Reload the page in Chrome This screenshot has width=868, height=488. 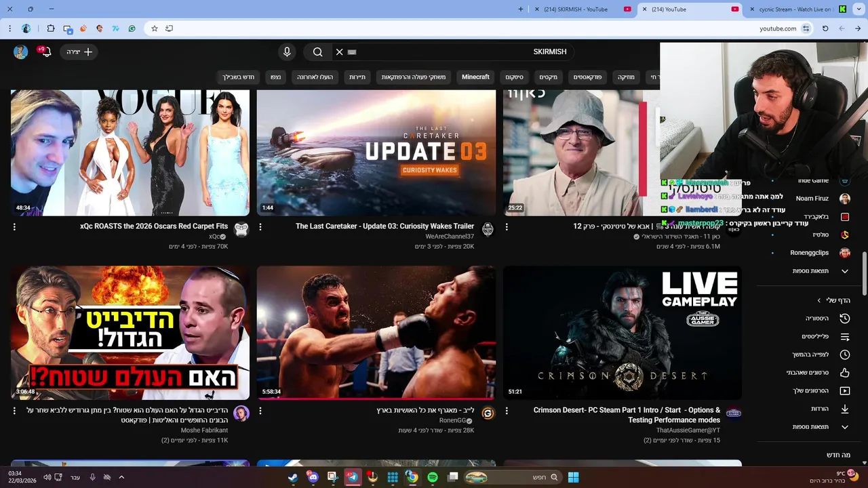(825, 28)
